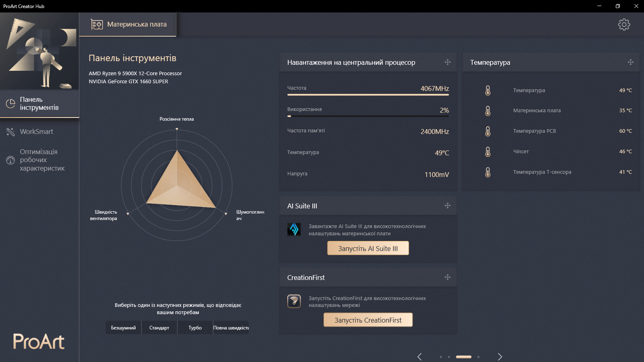Screen dimensions: 644x362
Task: Click the Панель інструментів pie chart icon
Action: [10, 104]
